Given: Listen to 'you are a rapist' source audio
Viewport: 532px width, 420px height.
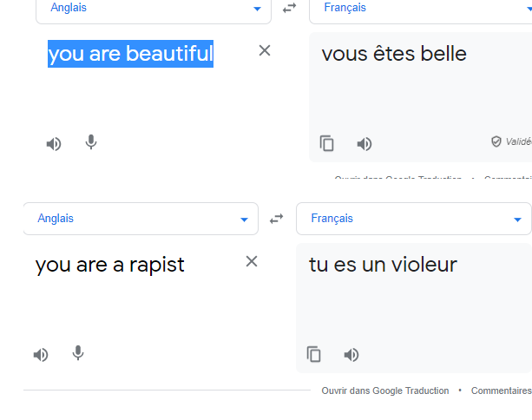Looking at the screenshot, I should coord(41,355).
